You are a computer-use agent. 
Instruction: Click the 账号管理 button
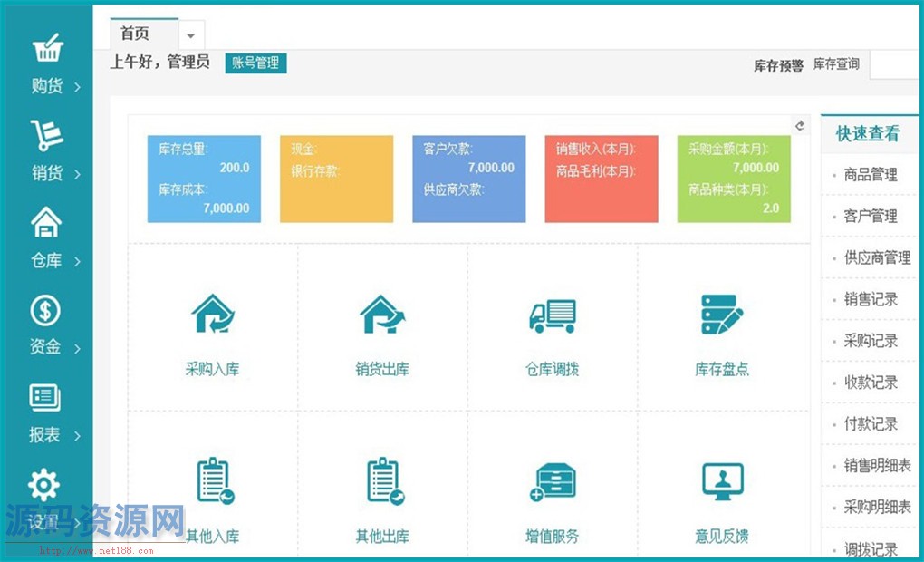coord(255,63)
